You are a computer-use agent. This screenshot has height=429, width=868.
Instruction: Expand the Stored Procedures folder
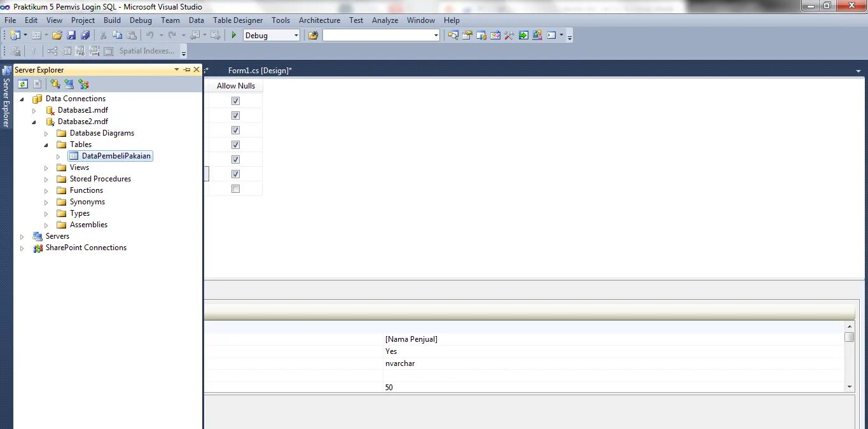click(46, 179)
